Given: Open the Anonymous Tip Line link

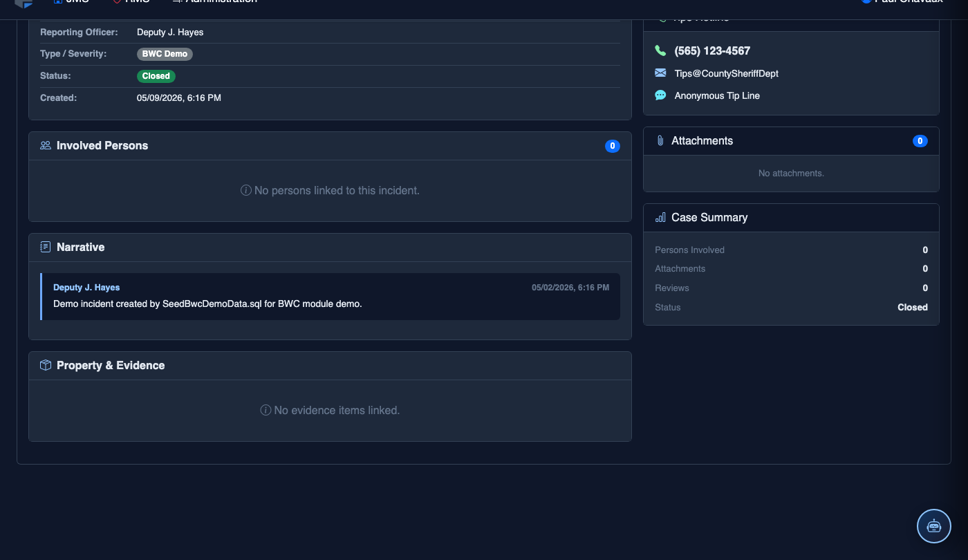Looking at the screenshot, I should [x=717, y=95].
